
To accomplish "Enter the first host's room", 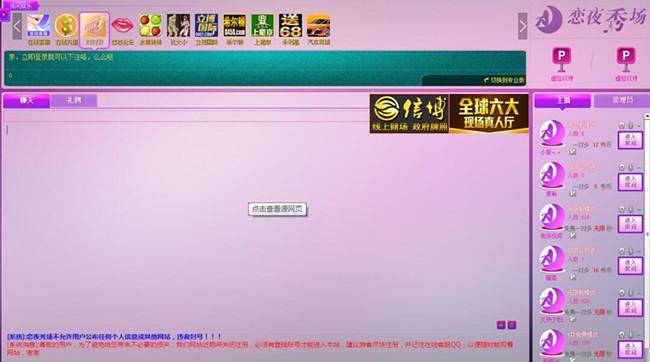I will (x=630, y=140).
